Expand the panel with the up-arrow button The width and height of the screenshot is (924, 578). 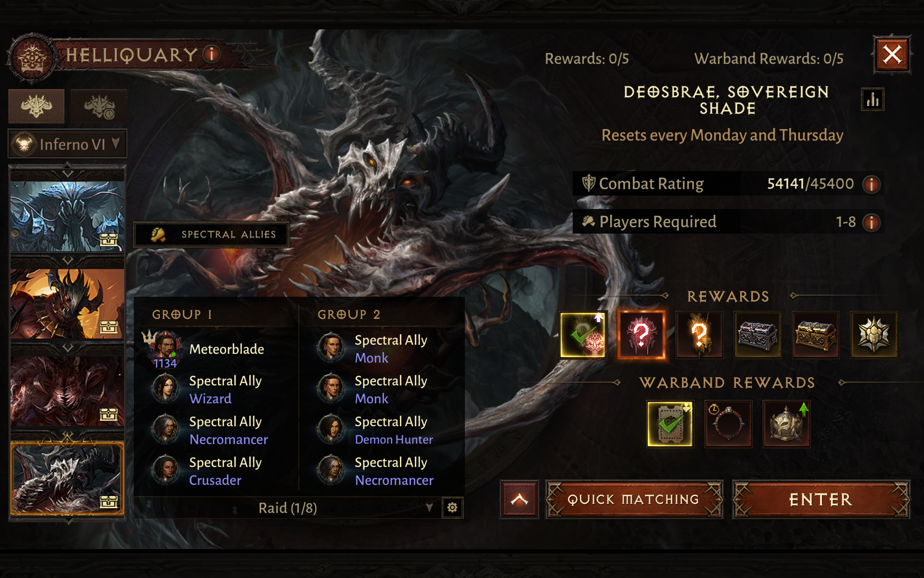pyautogui.click(x=519, y=499)
